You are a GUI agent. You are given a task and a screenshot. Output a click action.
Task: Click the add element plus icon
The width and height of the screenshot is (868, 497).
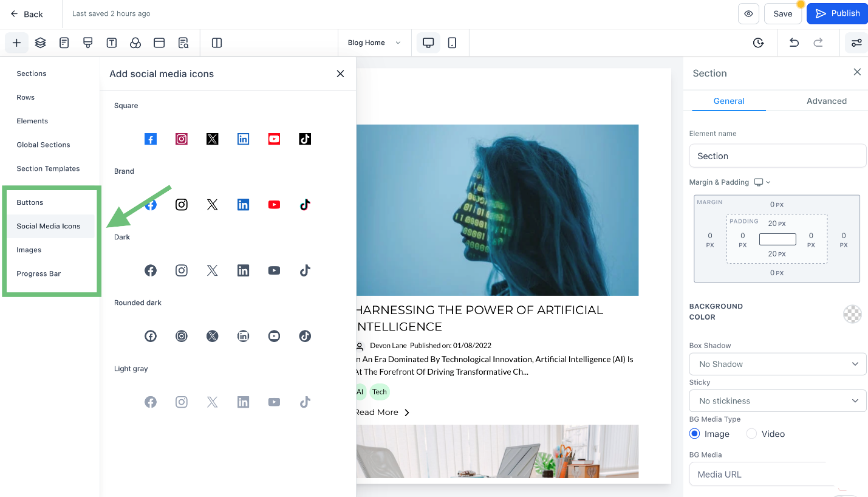[16, 43]
